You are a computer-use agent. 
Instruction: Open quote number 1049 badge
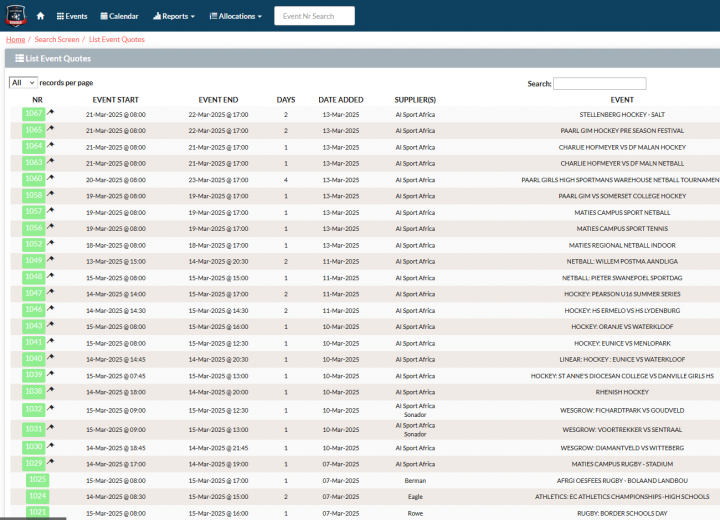pyautogui.click(x=34, y=260)
